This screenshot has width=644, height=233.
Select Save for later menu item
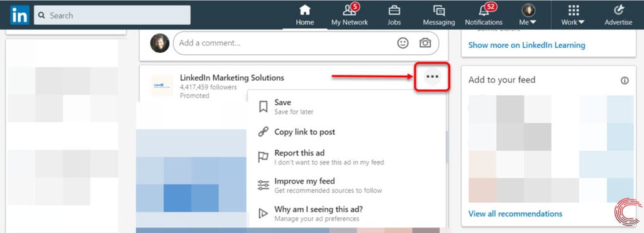tap(347, 106)
